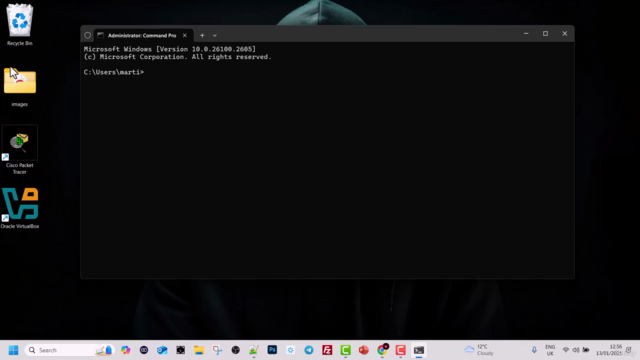Image resolution: width=640 pixels, height=360 pixels.
Task: Minimize the Command Prompt window
Action: tap(526, 34)
